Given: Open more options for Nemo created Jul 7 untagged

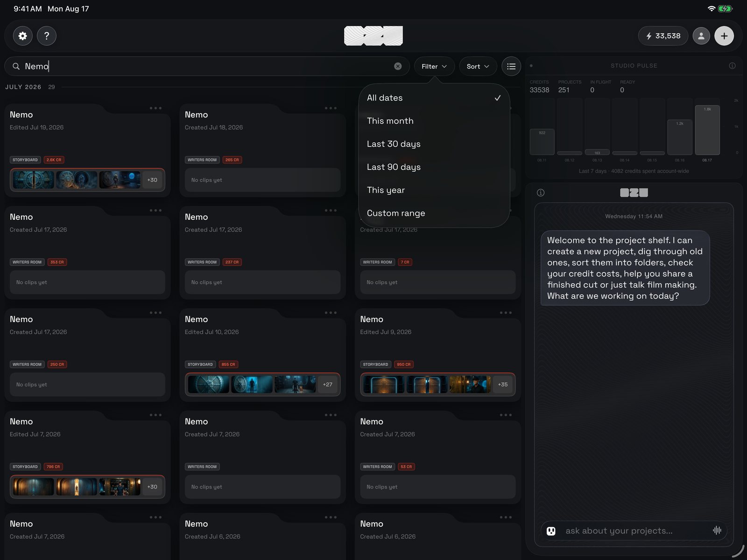Looking at the screenshot, I should [x=331, y=415].
